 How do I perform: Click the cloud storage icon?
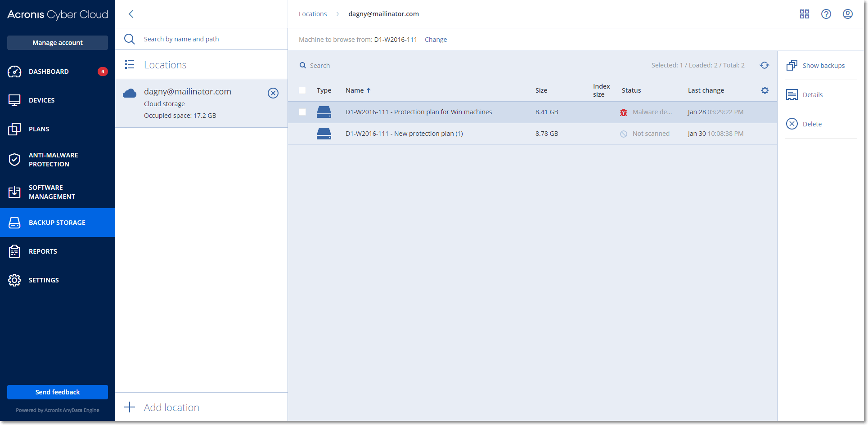[x=130, y=93]
